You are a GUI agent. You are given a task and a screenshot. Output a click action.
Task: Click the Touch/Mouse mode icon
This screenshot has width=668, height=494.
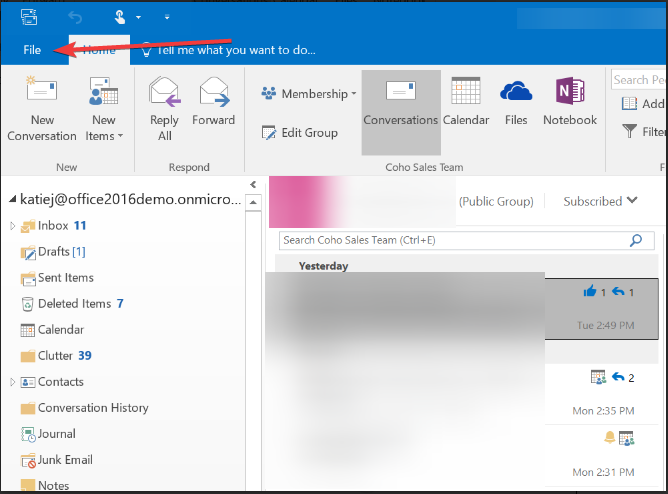(120, 17)
